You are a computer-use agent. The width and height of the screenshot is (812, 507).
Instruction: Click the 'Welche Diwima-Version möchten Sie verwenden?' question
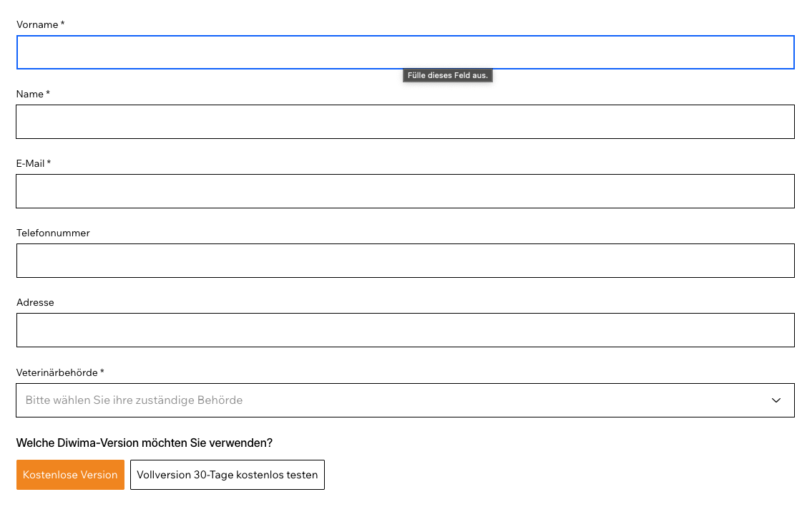[145, 443]
